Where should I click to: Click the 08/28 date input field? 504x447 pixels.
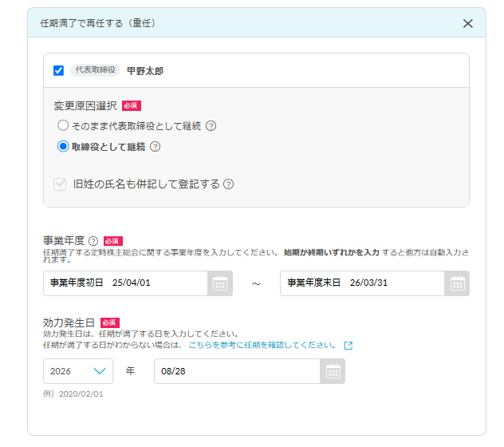(x=237, y=371)
